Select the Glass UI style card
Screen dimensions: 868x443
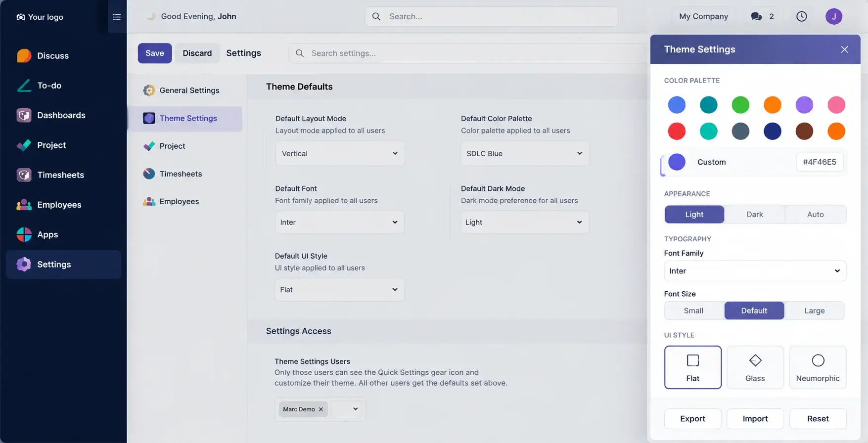point(755,367)
